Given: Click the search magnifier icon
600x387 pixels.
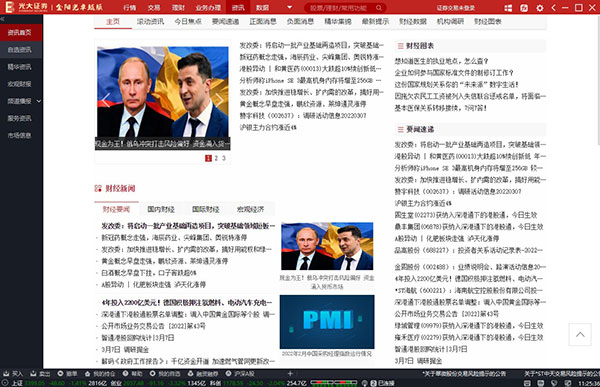Looking at the screenshot, I should coord(378,8).
